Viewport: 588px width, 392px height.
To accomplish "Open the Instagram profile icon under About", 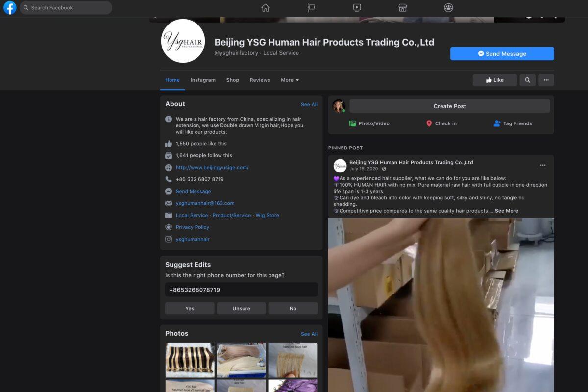I will pos(169,239).
